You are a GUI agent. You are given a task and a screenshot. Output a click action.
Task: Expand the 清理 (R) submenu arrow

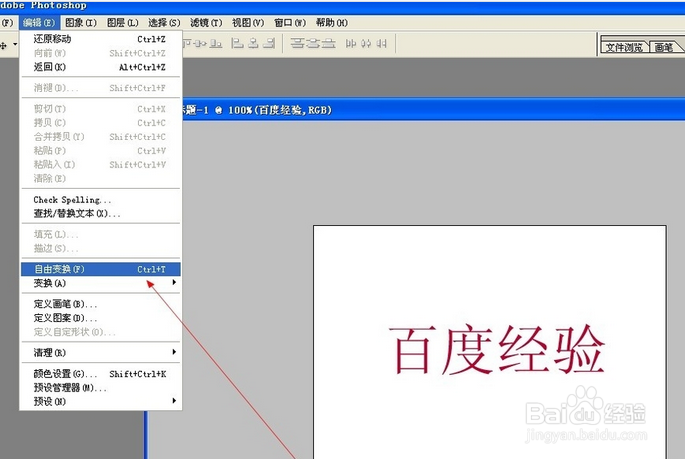[174, 352]
